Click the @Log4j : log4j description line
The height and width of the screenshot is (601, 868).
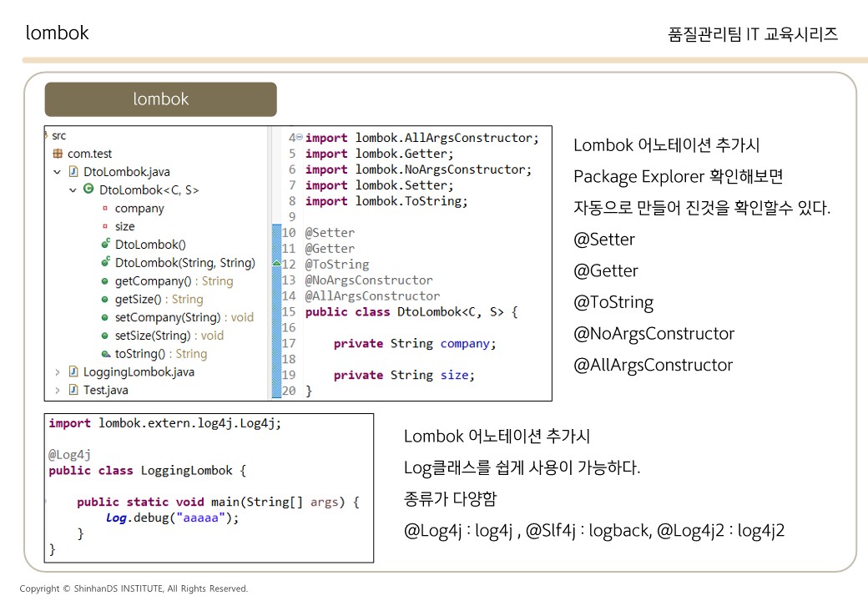click(594, 531)
